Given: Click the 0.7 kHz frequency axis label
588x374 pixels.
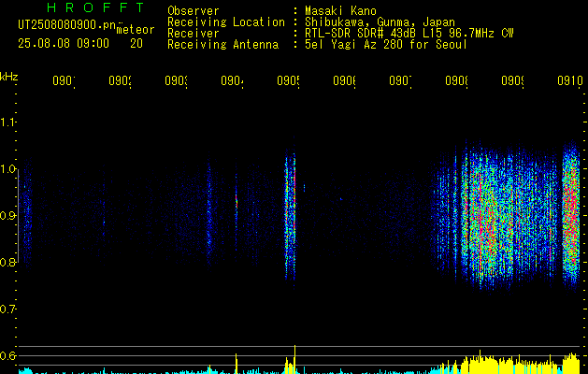Looking at the screenshot, I should click(x=8, y=309).
